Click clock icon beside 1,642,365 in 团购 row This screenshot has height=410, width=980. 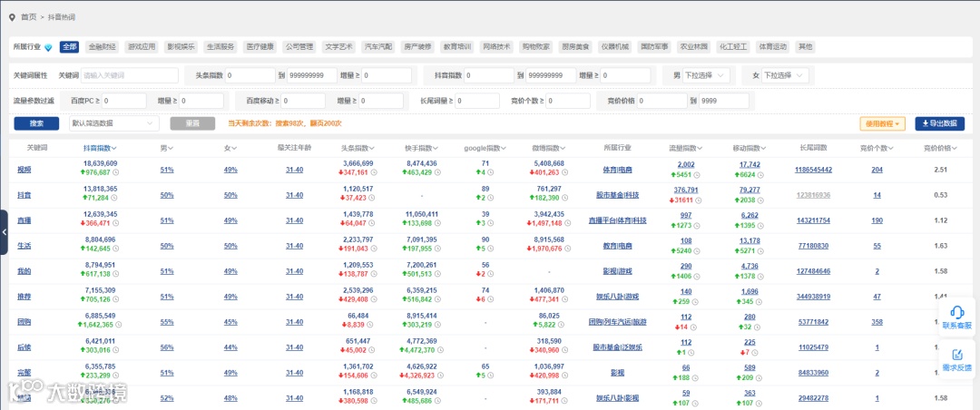click(x=119, y=325)
